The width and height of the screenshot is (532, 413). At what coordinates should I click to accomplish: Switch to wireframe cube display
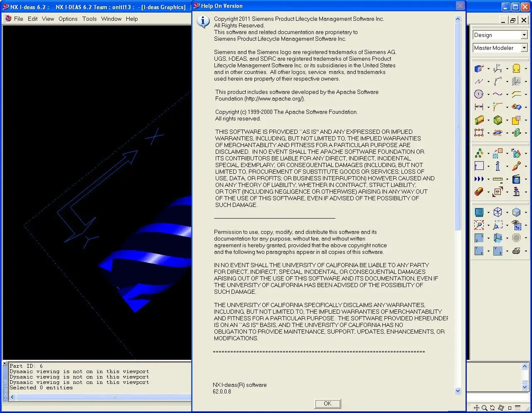coord(498,212)
